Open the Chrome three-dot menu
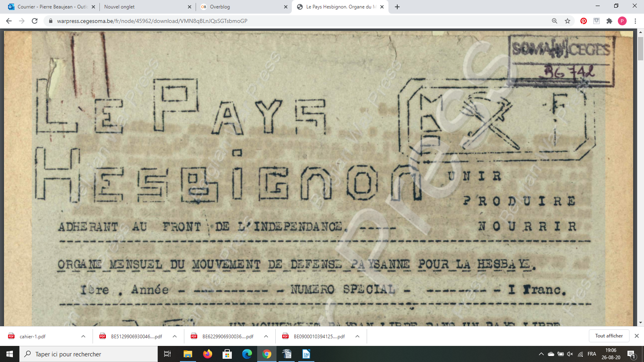Image resolution: width=644 pixels, height=362 pixels. tap(636, 21)
